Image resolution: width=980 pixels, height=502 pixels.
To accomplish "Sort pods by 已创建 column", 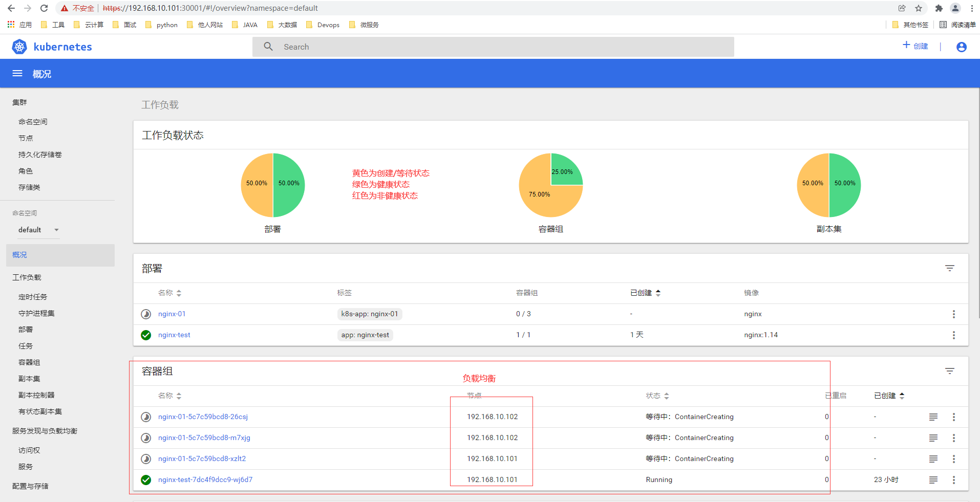I will 889,396.
